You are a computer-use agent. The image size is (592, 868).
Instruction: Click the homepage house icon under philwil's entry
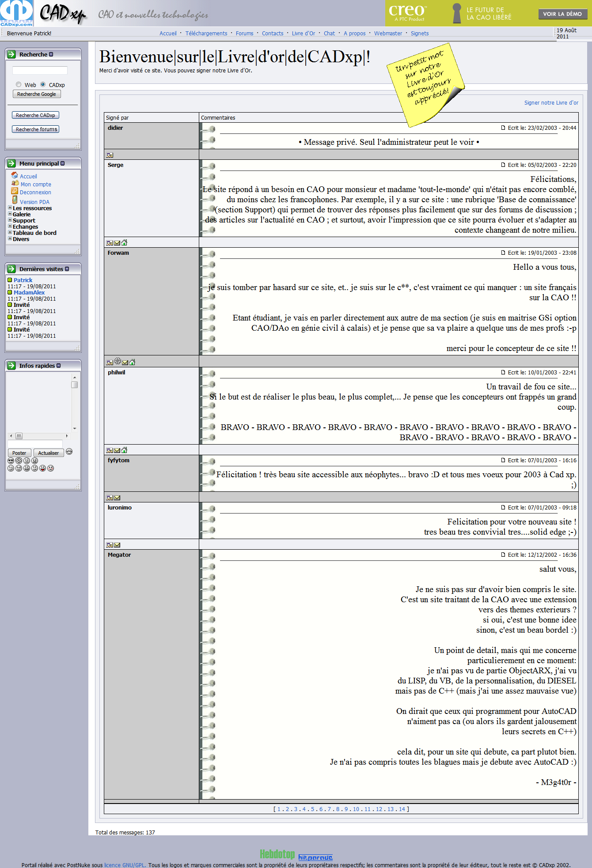[124, 450]
